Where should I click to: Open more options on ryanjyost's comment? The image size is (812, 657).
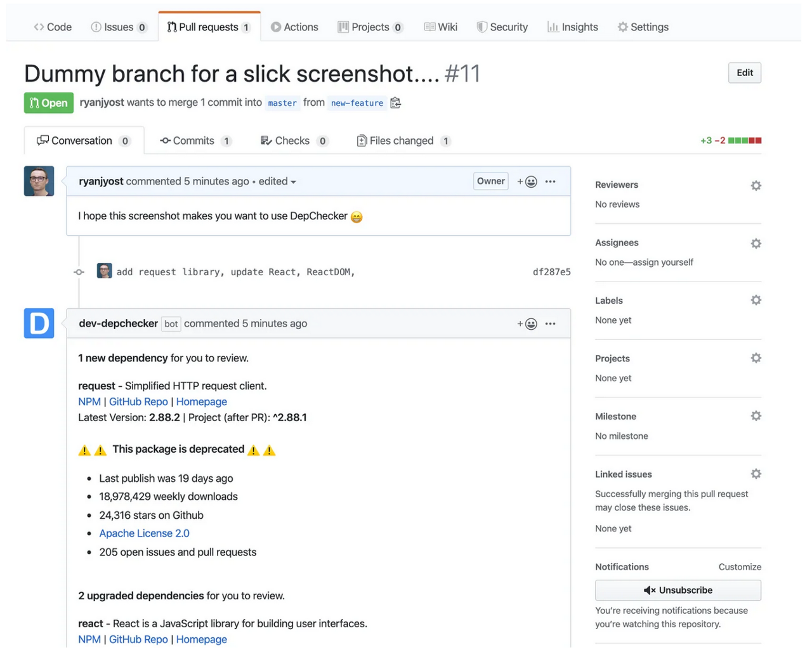551,182
